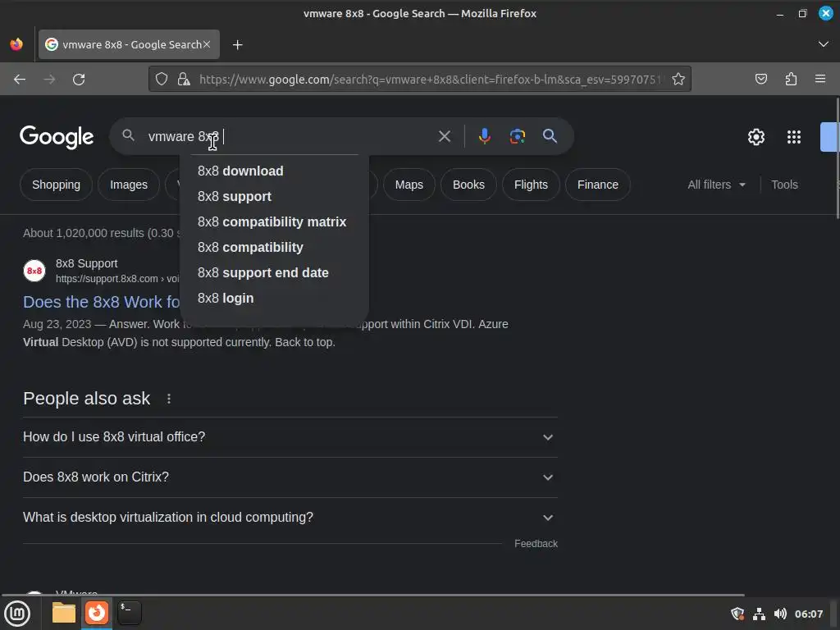Open the All filters dropdown

716,185
